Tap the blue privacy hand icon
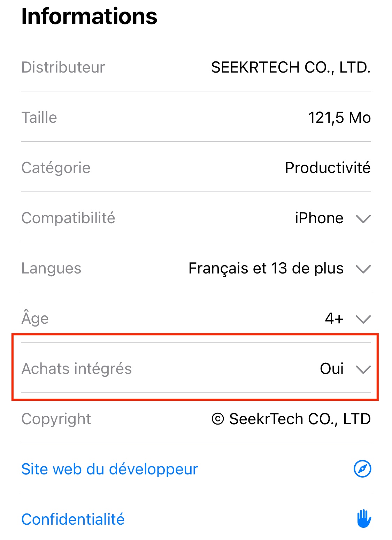The height and width of the screenshot is (540, 392). tap(364, 519)
